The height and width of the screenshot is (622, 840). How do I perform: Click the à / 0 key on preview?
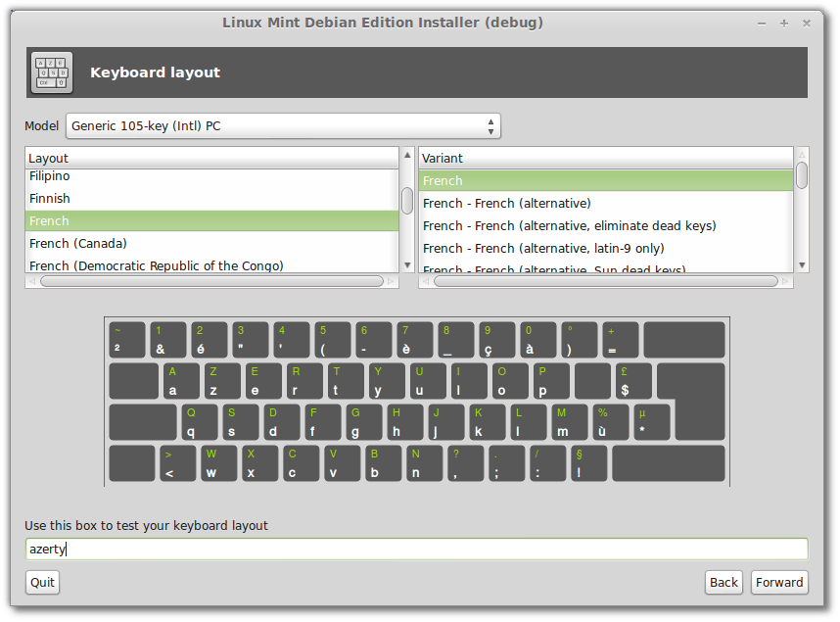(x=538, y=340)
